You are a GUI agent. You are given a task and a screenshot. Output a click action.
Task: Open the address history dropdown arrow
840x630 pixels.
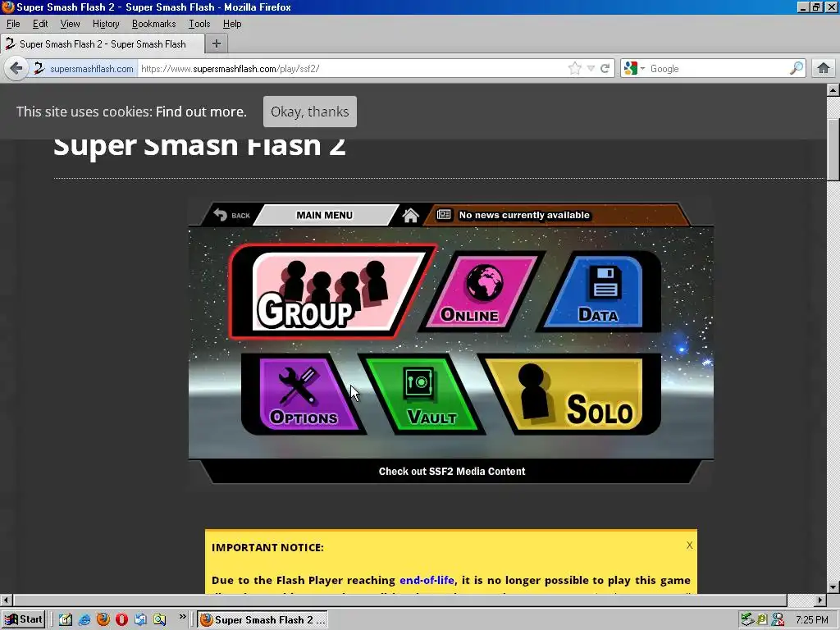[x=591, y=69]
